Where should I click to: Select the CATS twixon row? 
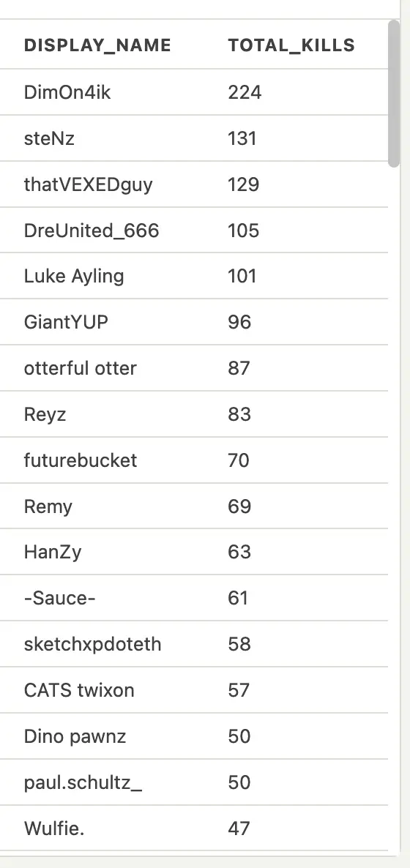(194, 689)
